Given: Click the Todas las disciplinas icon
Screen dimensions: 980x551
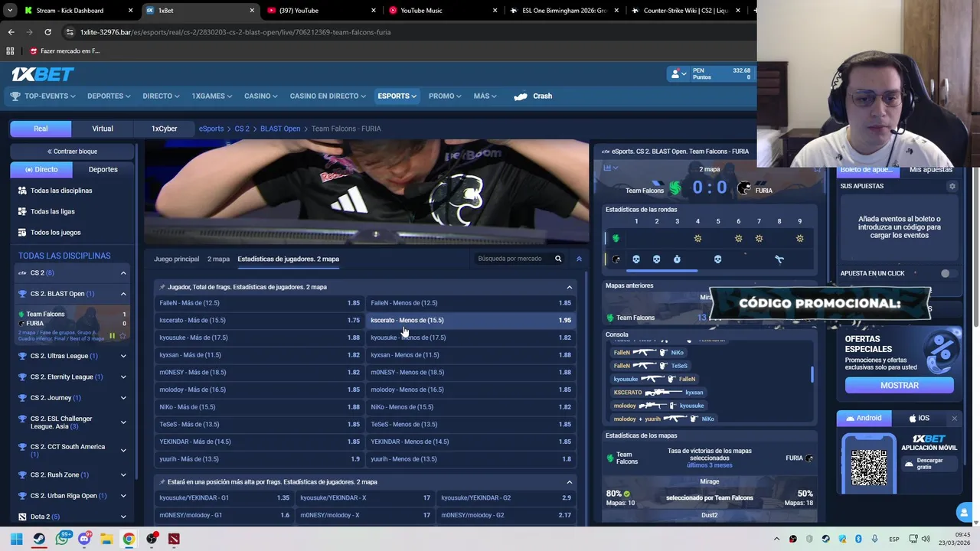Looking at the screenshot, I should tap(22, 191).
